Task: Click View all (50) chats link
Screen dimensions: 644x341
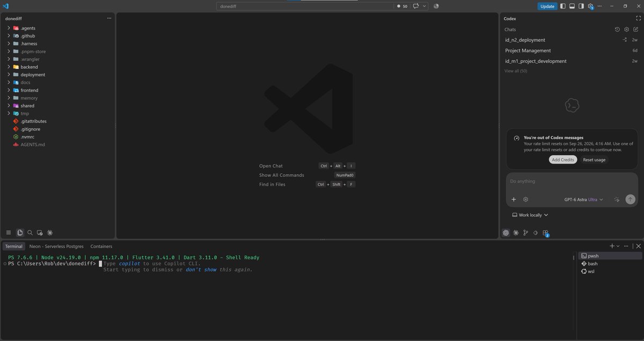Action: point(516,71)
